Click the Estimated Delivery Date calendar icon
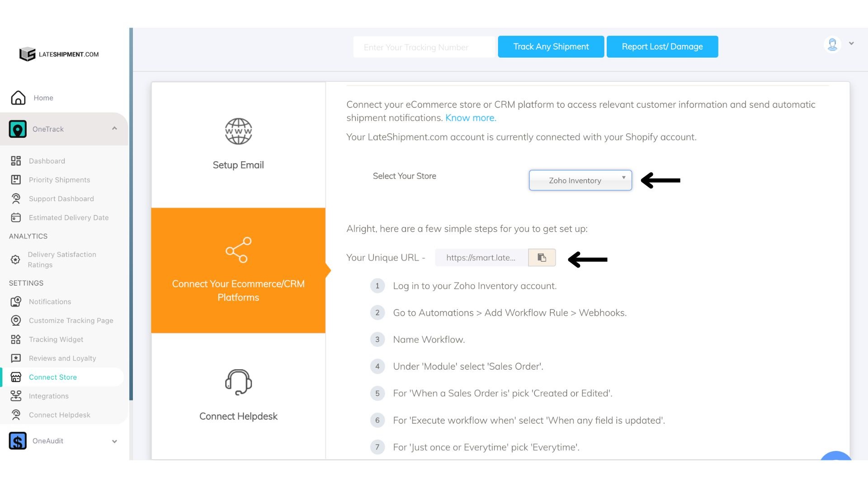The width and height of the screenshot is (868, 488). 16,218
